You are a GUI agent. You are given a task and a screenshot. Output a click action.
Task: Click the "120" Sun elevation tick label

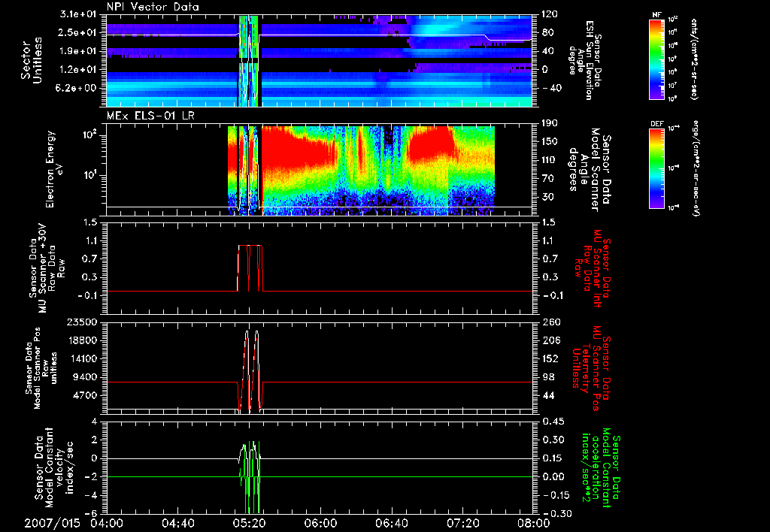[x=550, y=14]
